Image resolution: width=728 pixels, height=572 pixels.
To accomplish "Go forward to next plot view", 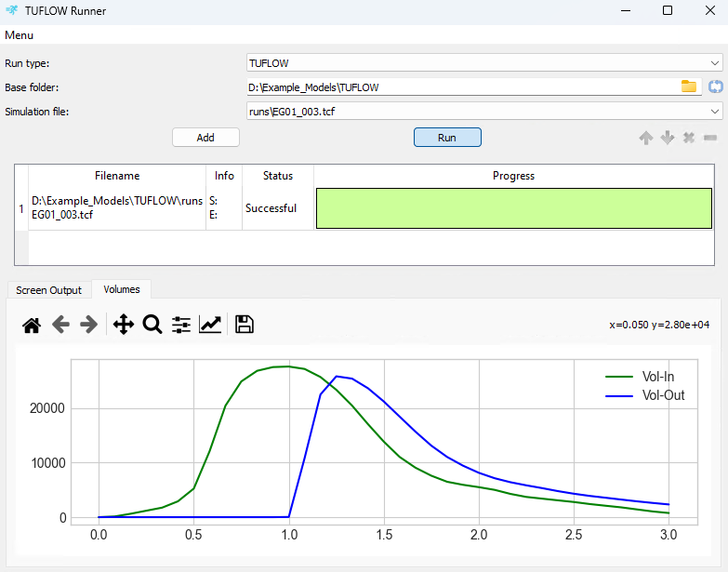I will (x=88, y=325).
